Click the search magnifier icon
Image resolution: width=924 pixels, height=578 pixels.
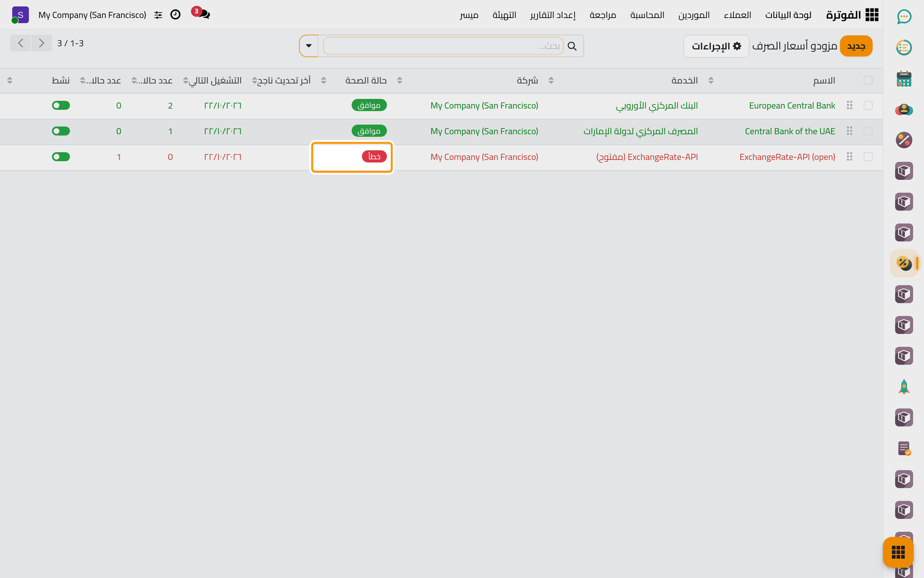click(572, 46)
